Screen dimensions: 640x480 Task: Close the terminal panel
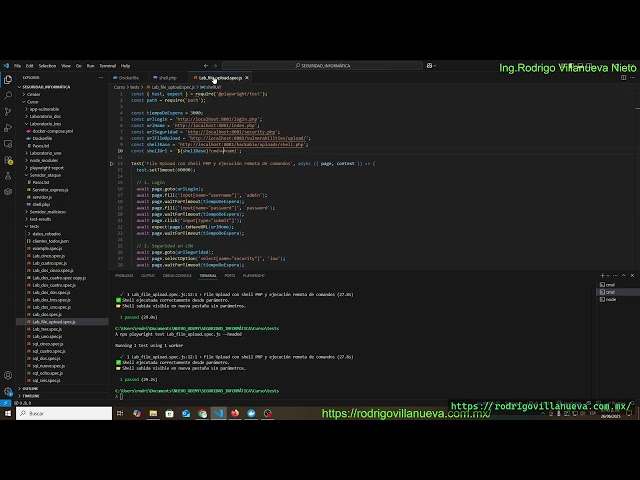click(x=632, y=276)
